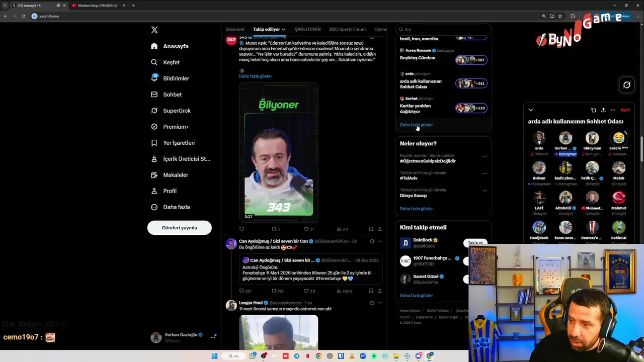Viewport: 644px width, 362px height.
Task: Open more options on Losgar Hool post
Action: (379, 303)
